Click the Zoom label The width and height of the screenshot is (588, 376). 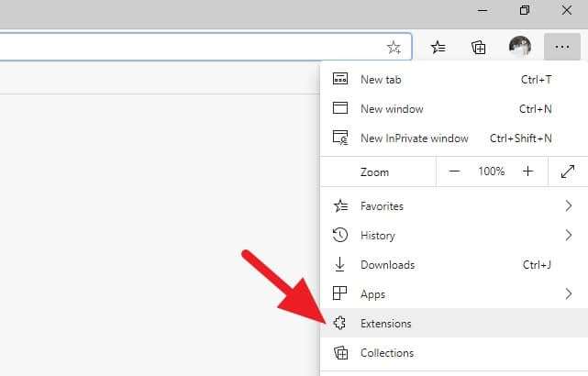click(374, 172)
